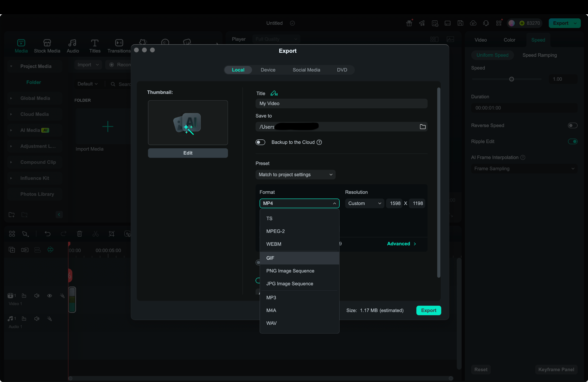Open the Preset dropdown
Screen dimensions: 588x382
[x=295, y=175]
